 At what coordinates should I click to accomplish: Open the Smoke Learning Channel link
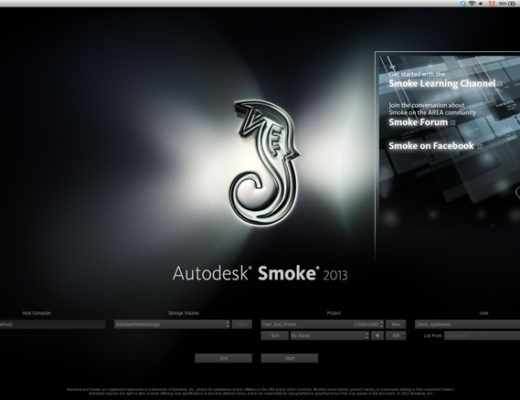(442, 83)
